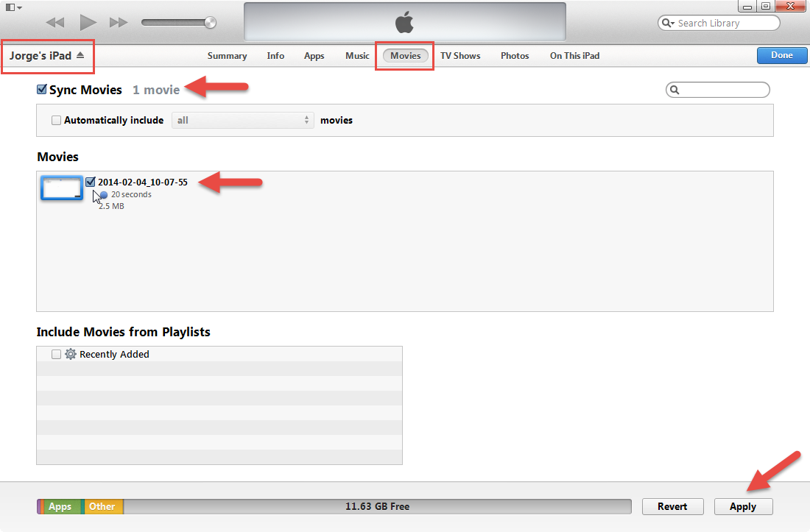
Task: Click the Apply button
Action: (743, 506)
